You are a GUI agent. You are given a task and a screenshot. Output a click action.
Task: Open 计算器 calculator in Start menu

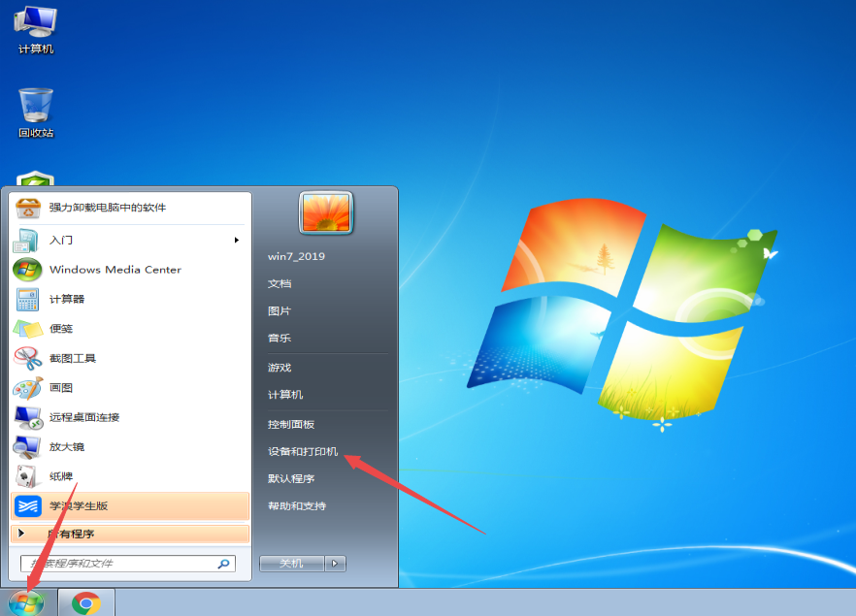click(x=67, y=299)
